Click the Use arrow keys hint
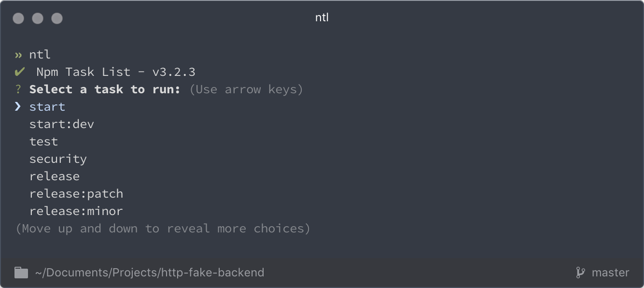This screenshot has width=644, height=288. (x=247, y=89)
